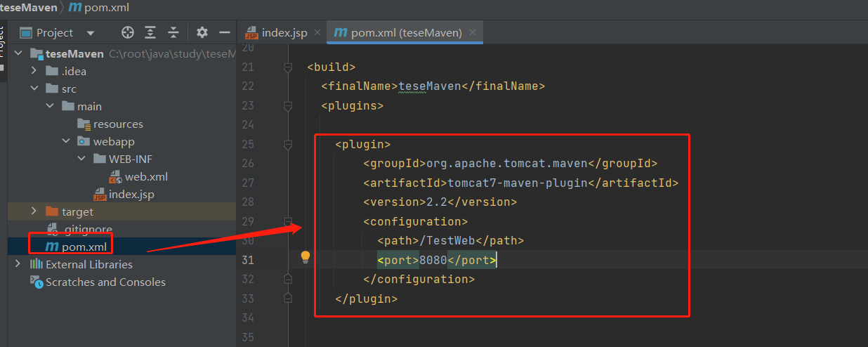The width and height of the screenshot is (868, 347).
Task: Collapse the teseMaven project root node
Action: coord(19,53)
